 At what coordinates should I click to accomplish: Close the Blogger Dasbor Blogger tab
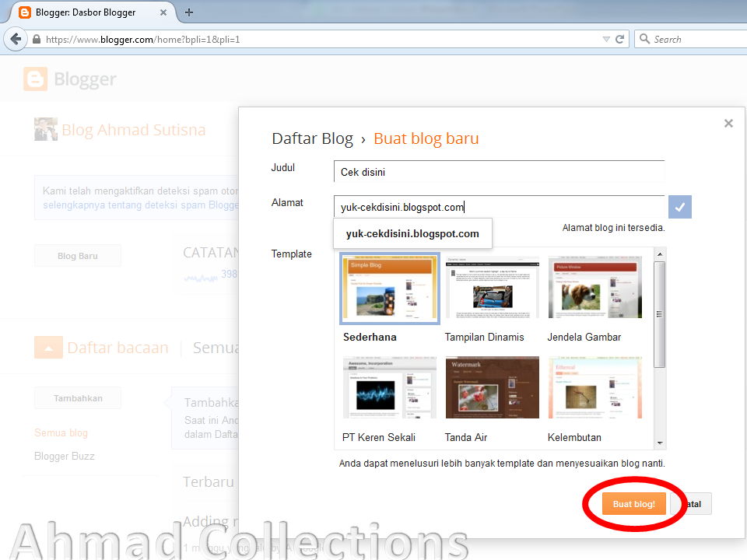(163, 12)
